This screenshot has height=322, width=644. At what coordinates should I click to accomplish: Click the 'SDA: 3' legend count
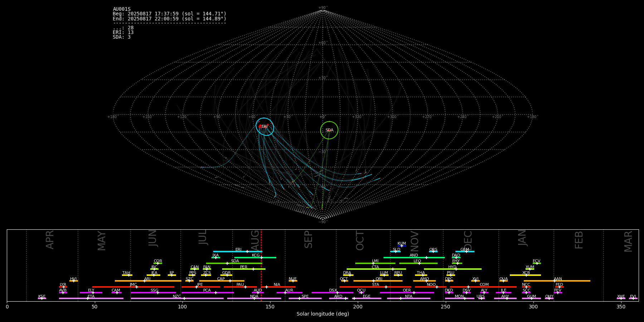click(122, 37)
